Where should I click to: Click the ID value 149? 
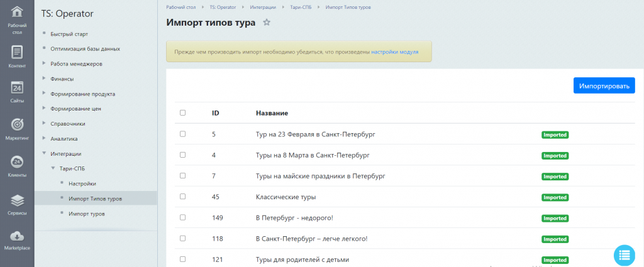coord(217,218)
